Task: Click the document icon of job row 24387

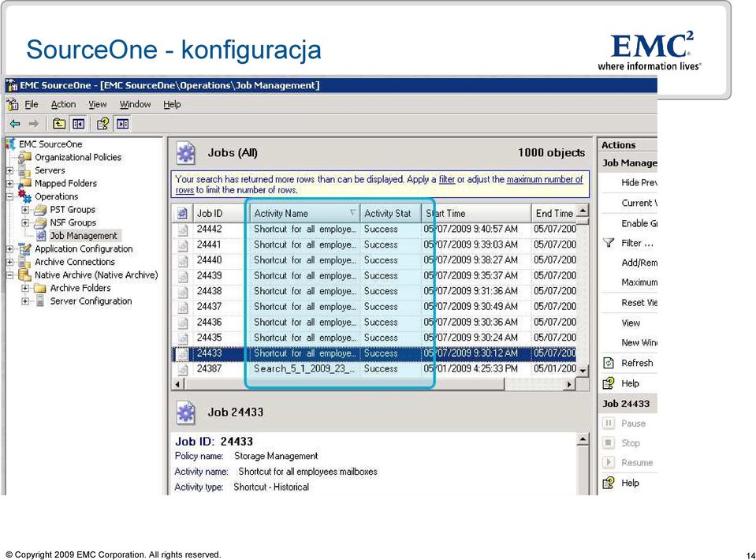Action: [x=182, y=369]
